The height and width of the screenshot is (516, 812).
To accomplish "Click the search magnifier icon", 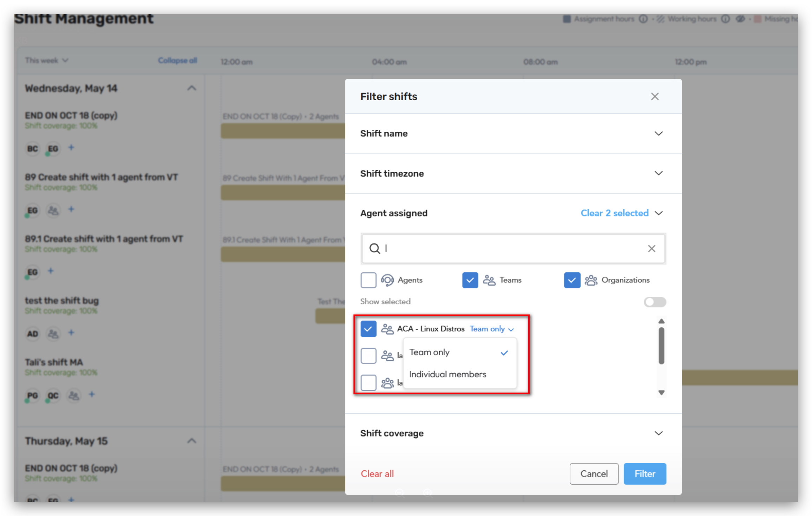I will (374, 249).
